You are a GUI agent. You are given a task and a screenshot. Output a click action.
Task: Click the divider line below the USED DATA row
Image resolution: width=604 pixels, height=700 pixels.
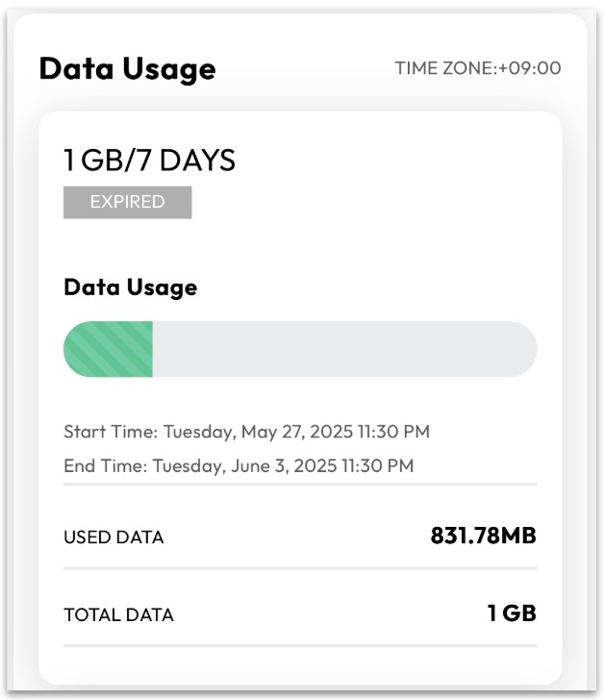300,568
